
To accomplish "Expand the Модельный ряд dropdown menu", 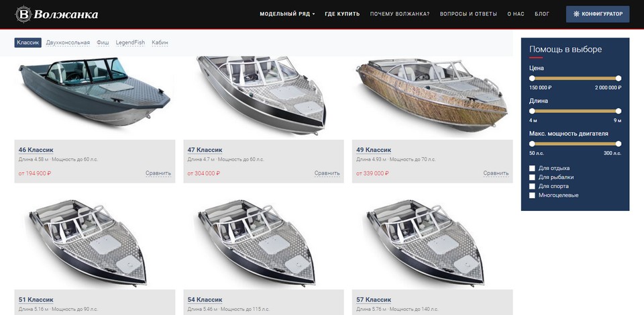I will (x=287, y=14).
